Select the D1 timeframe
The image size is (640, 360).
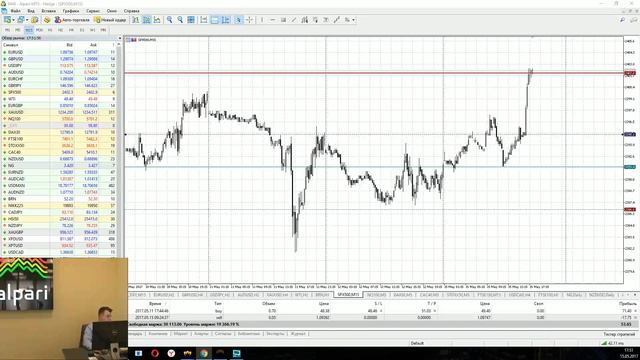[x=82, y=30]
